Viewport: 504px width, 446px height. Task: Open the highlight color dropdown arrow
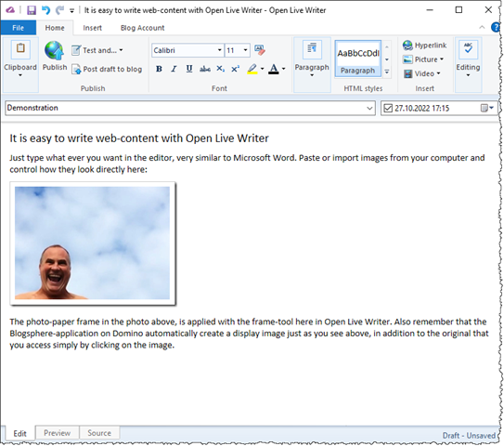263,69
